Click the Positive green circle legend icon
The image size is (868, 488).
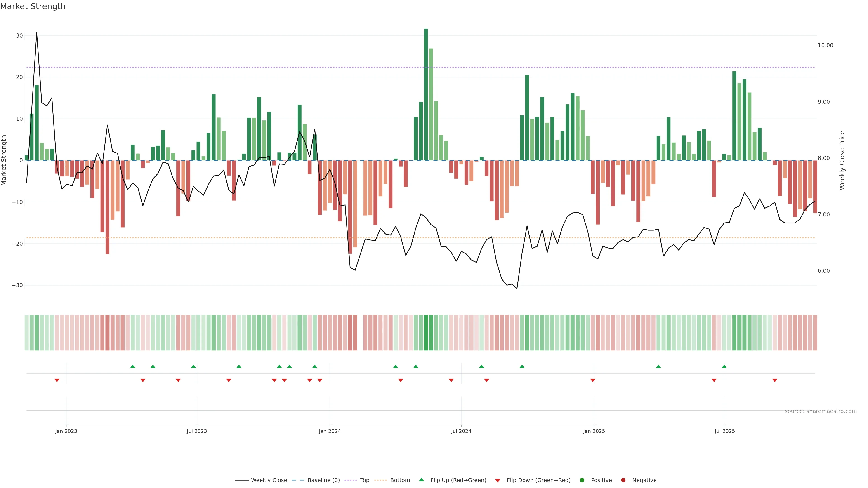tap(582, 480)
